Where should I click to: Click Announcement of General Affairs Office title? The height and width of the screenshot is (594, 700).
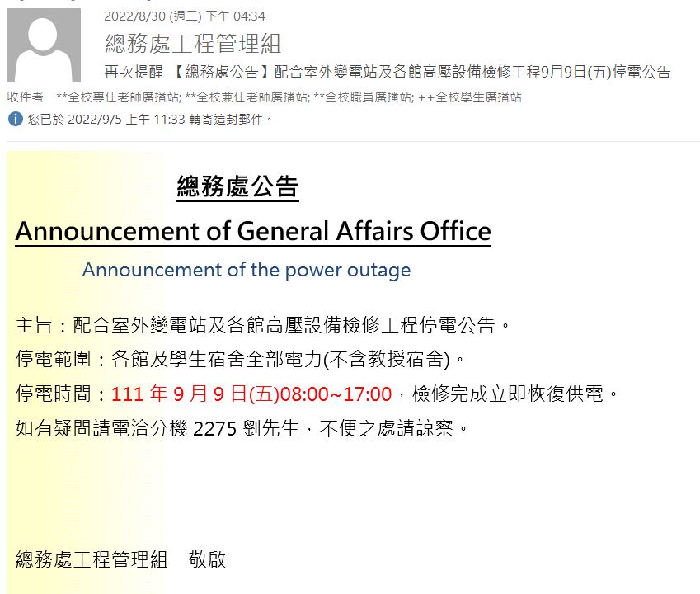[253, 231]
